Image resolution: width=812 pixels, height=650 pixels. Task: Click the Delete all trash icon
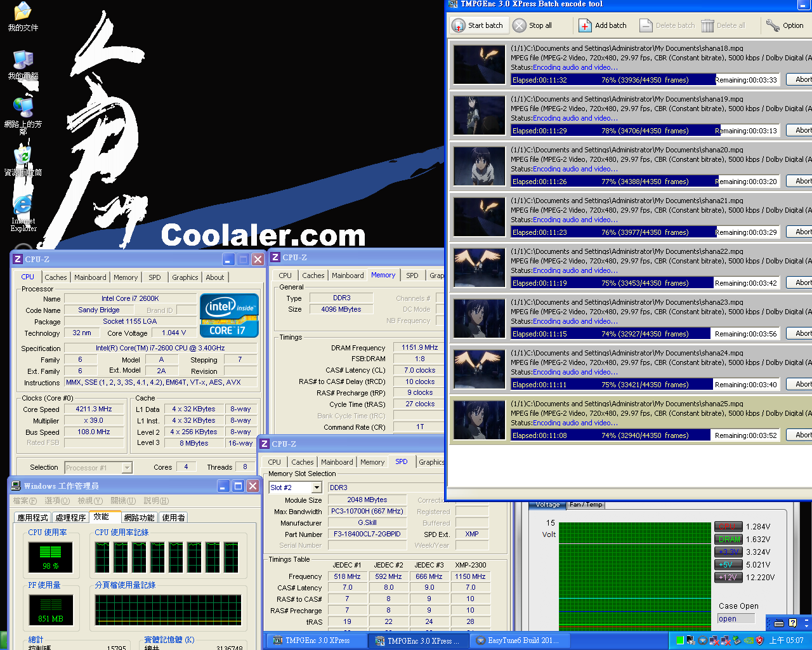(x=707, y=25)
